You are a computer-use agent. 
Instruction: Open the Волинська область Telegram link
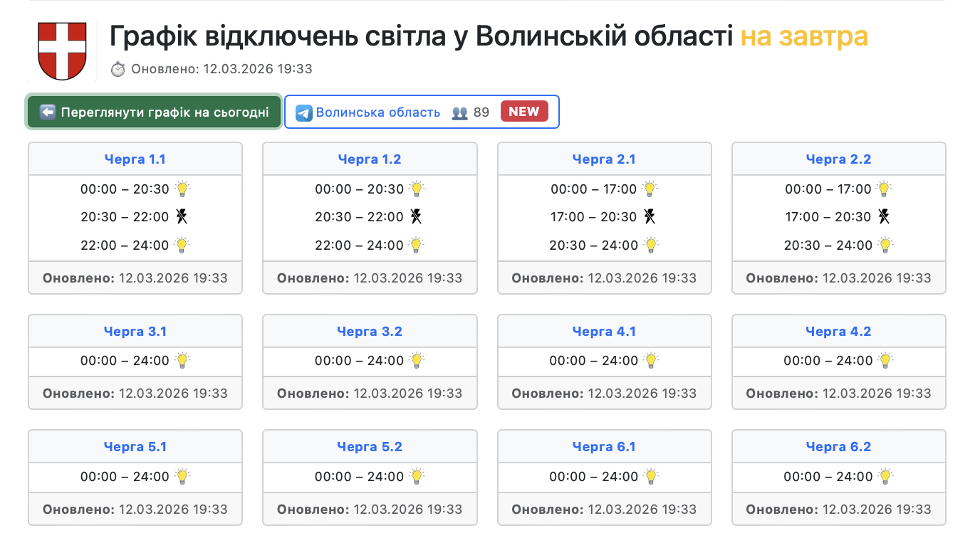click(x=377, y=112)
